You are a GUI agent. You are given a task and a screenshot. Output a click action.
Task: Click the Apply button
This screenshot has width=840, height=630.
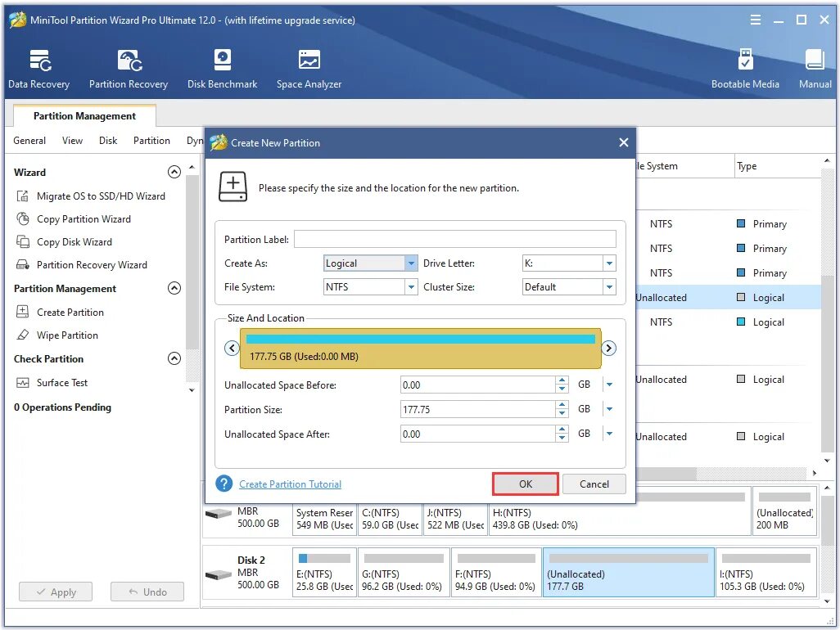56,592
